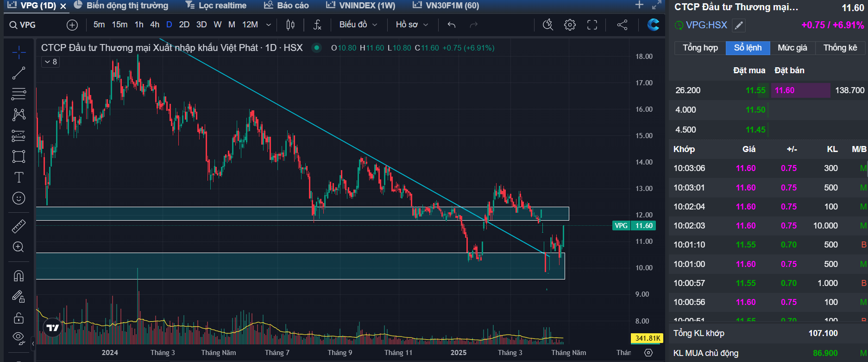Activate the zoom in tool
This screenshot has width=868, height=362.
click(19, 247)
